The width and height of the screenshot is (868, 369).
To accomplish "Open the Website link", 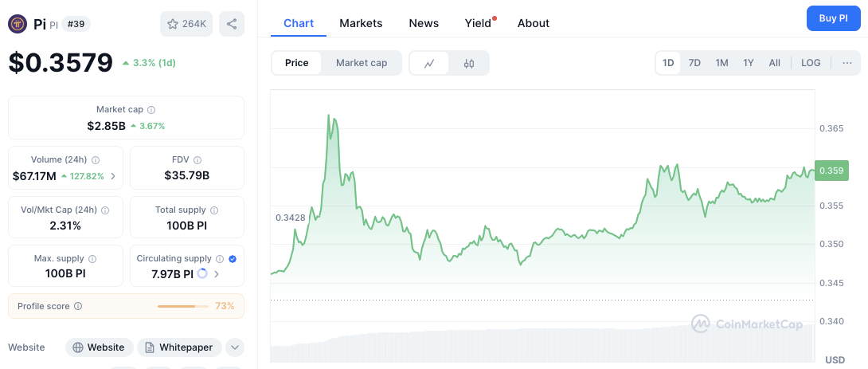I will point(100,347).
